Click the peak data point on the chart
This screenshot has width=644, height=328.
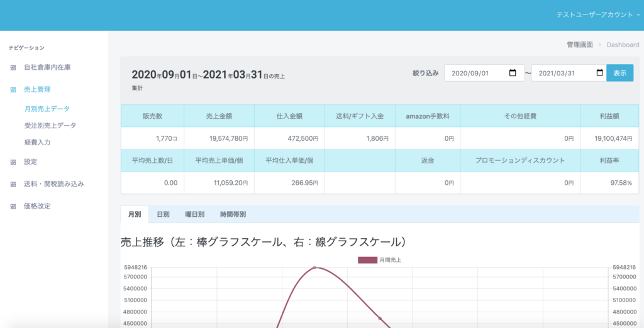click(315, 268)
